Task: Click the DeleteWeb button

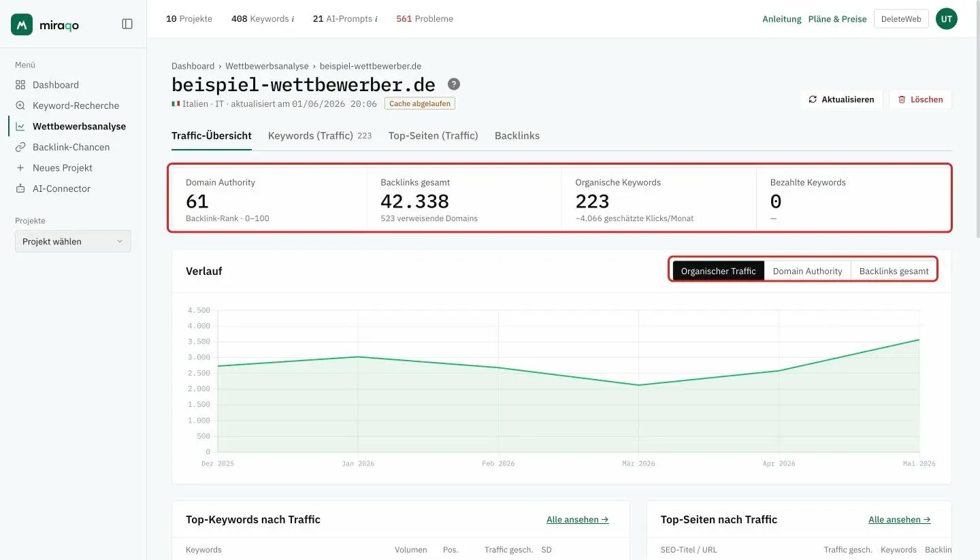Action: pos(901,19)
